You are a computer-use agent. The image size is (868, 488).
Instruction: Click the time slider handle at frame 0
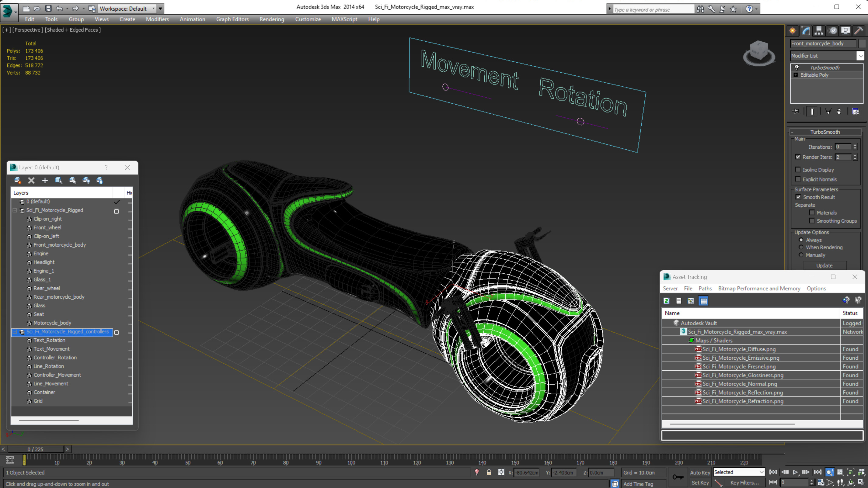point(24,460)
